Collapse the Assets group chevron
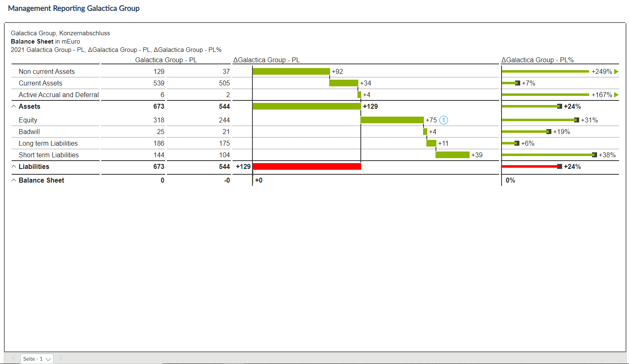The image size is (629, 364). 14,106
